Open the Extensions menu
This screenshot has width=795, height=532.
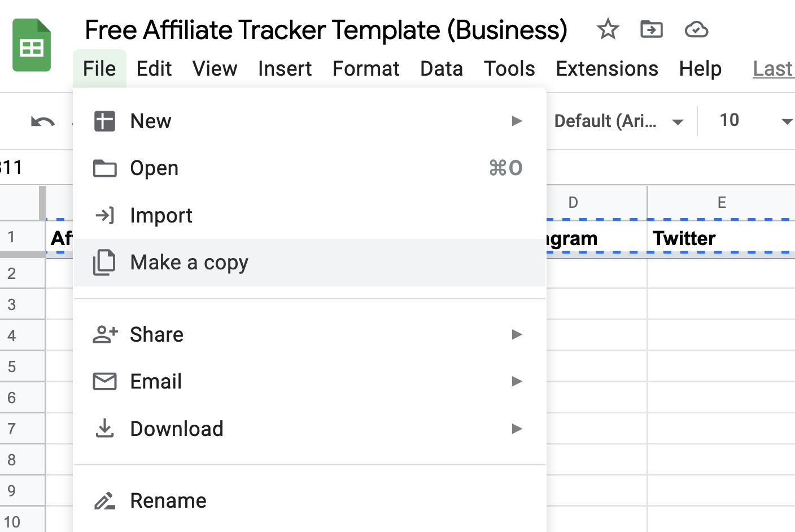(x=607, y=68)
